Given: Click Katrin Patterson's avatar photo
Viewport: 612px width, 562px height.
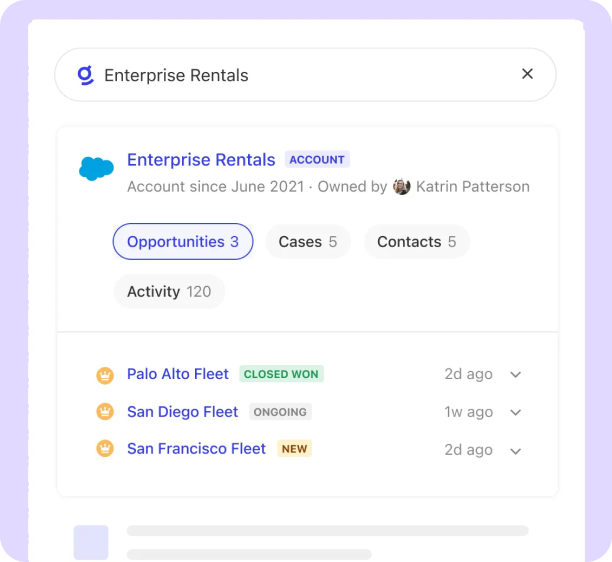Looking at the screenshot, I should [402, 187].
